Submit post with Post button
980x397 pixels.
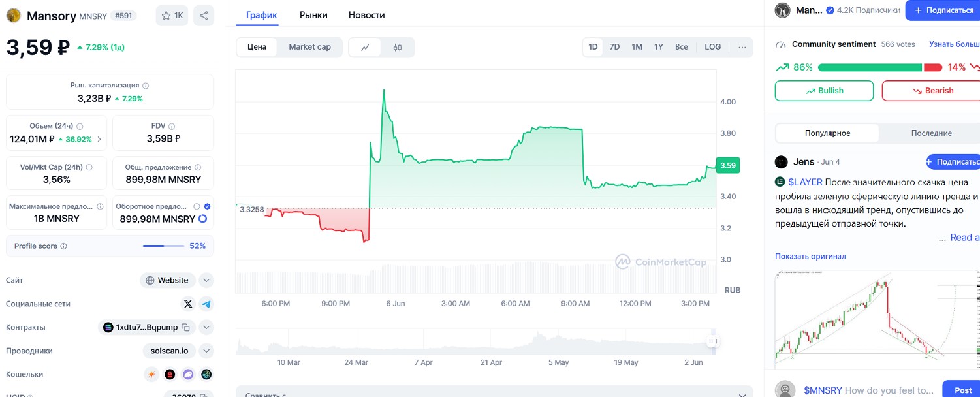tap(962, 390)
